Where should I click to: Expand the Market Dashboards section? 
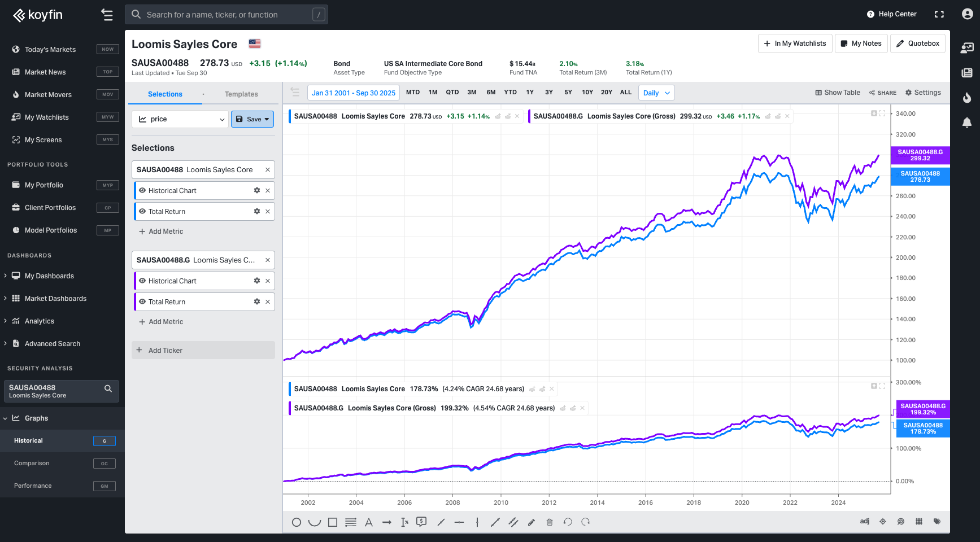pyautogui.click(x=6, y=299)
